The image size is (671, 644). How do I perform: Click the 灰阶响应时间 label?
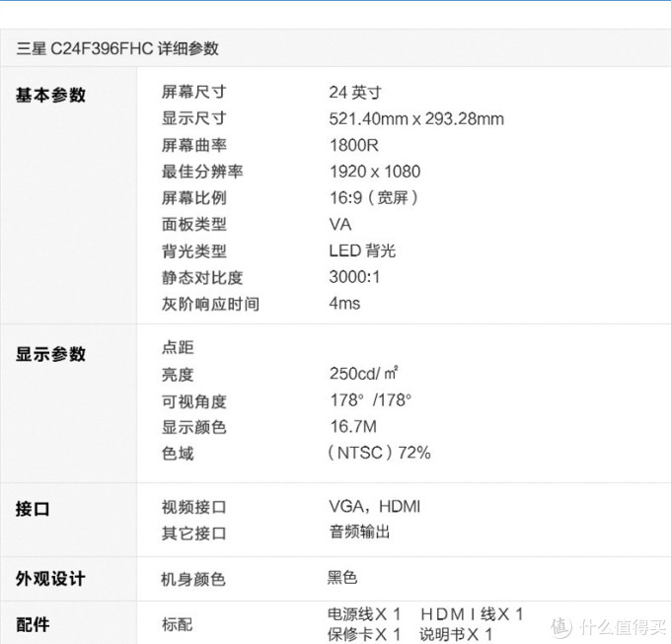tap(210, 304)
